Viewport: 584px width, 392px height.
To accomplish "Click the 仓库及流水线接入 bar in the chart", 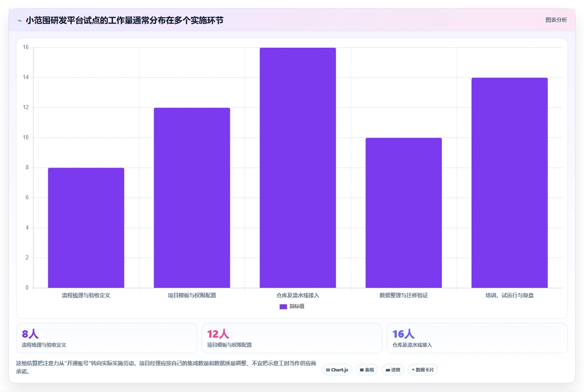I will point(298,168).
